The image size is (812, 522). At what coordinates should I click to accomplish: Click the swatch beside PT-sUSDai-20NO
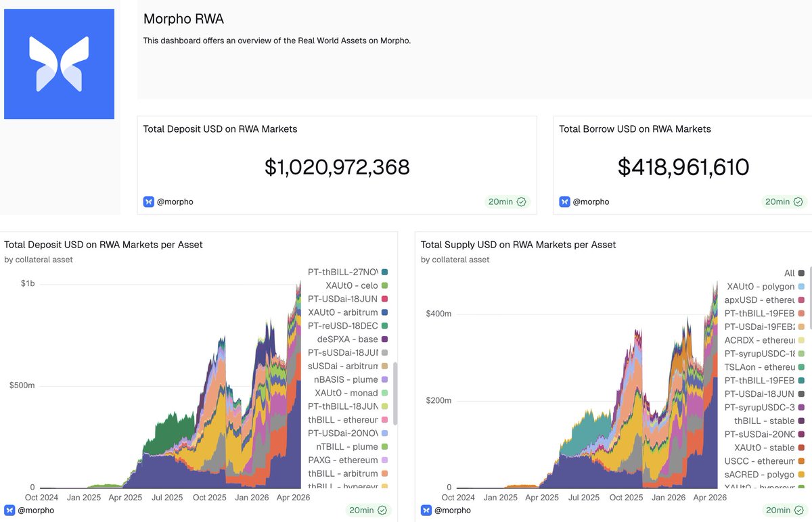801,434
